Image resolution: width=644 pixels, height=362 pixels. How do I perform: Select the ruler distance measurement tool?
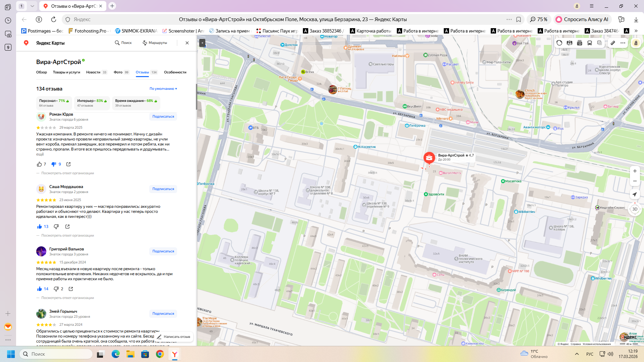coord(612,43)
